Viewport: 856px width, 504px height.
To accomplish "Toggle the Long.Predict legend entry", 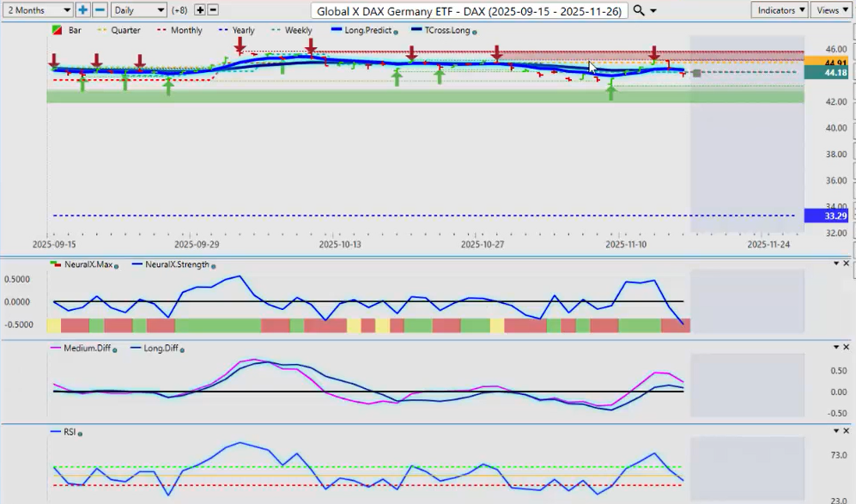I will [x=368, y=31].
